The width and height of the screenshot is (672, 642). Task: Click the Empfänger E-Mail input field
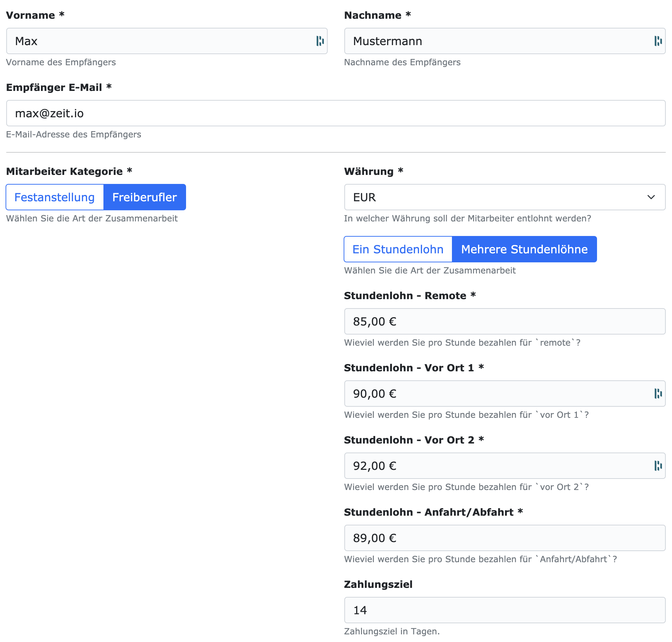[x=335, y=113]
